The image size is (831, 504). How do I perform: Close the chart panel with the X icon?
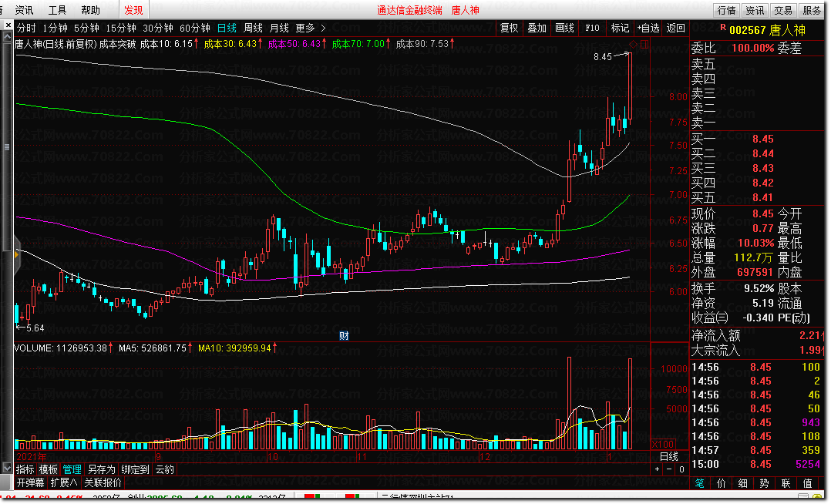click(x=8, y=25)
